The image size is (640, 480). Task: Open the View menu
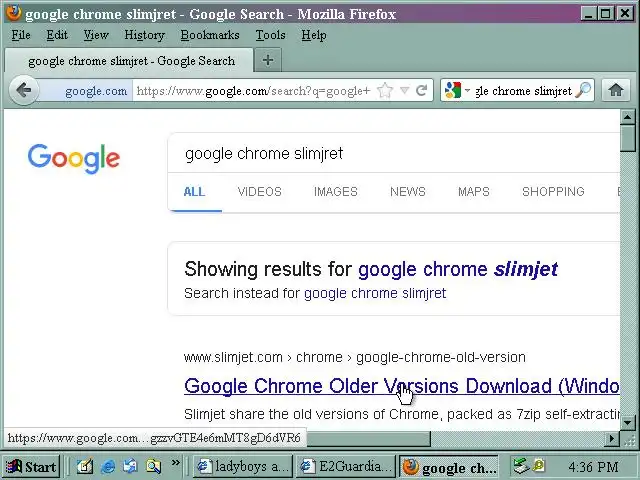96,35
